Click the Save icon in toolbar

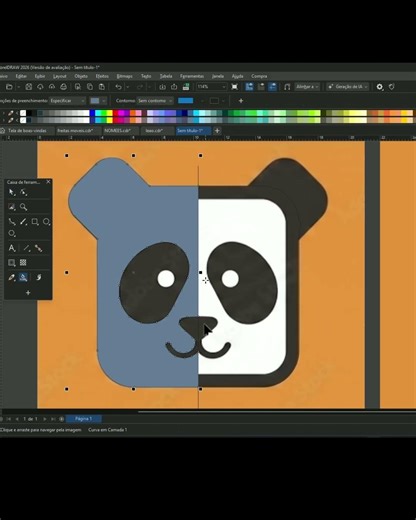coord(29,87)
